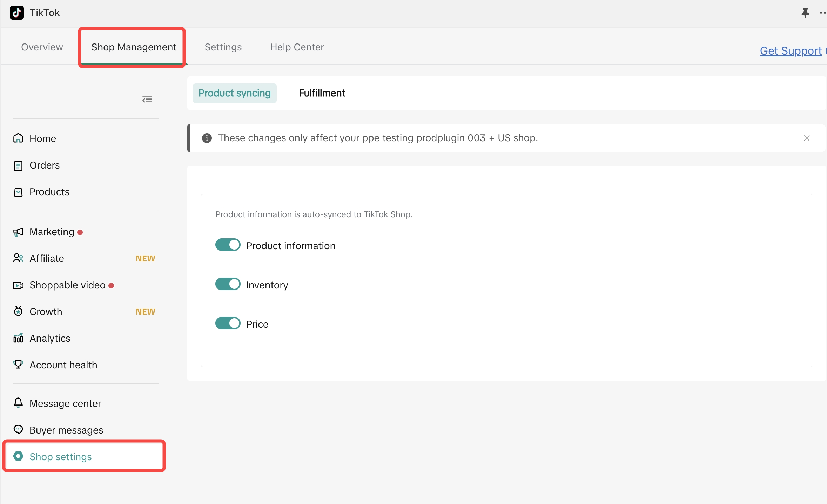Image resolution: width=827 pixels, height=504 pixels.
Task: Open the more options ellipsis menu
Action: point(823,13)
